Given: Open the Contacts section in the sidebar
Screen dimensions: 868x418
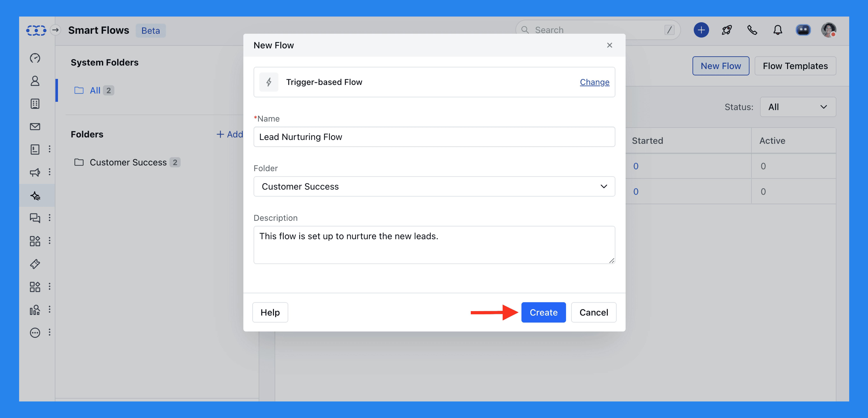Looking at the screenshot, I should click(x=35, y=81).
